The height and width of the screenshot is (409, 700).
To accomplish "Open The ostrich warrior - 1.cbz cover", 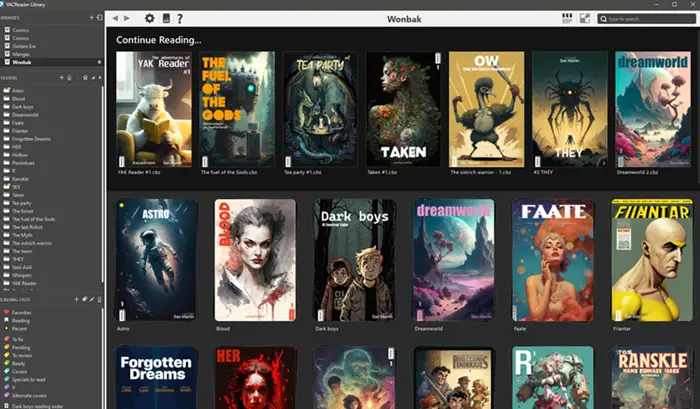I will (487, 109).
